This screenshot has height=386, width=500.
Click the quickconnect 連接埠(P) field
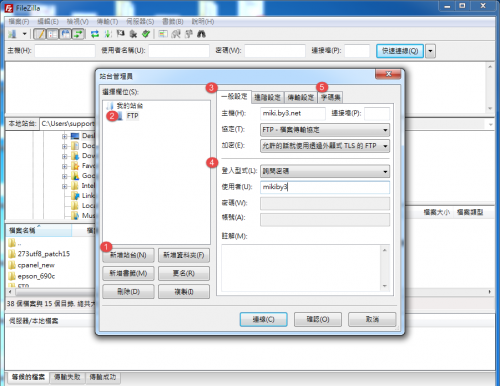coord(357,51)
